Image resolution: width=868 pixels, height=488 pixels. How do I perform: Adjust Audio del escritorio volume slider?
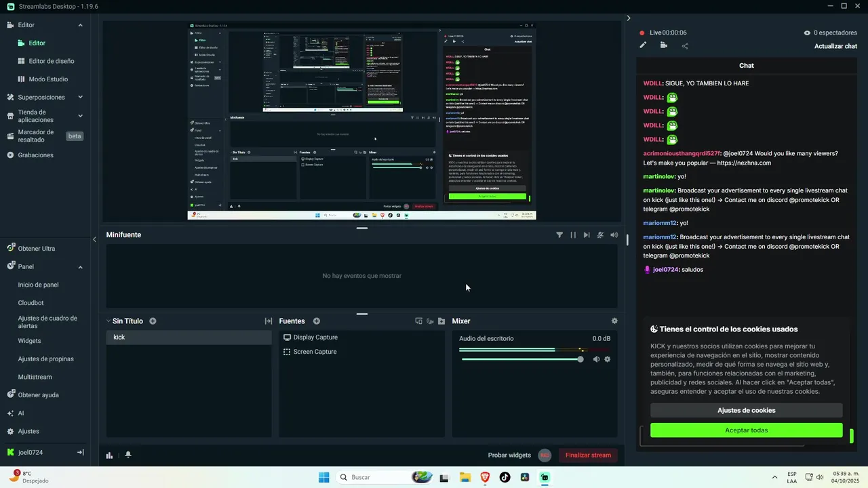click(x=522, y=359)
